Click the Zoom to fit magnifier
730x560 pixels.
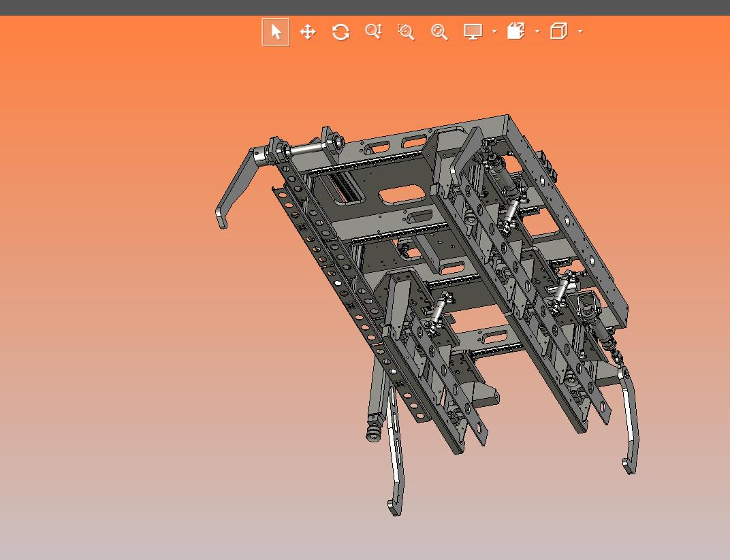pos(439,31)
